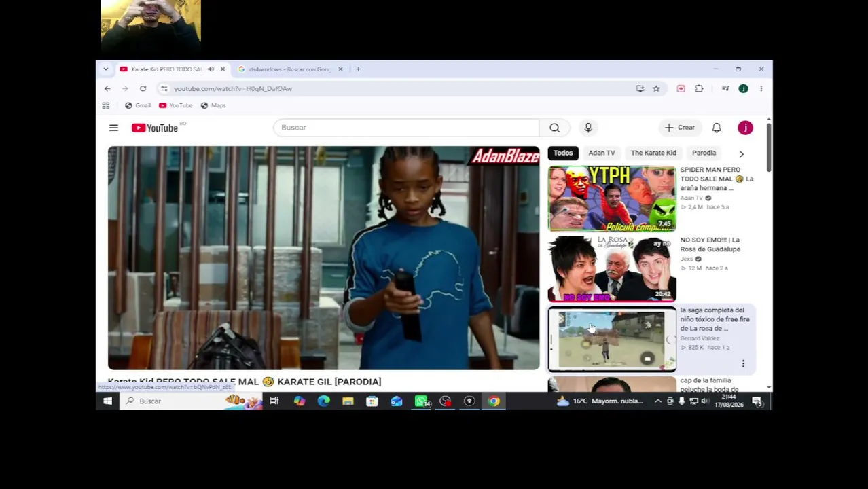This screenshot has width=868, height=489.
Task: Open the Chrome extensions puzzle icon
Action: pyautogui.click(x=699, y=88)
